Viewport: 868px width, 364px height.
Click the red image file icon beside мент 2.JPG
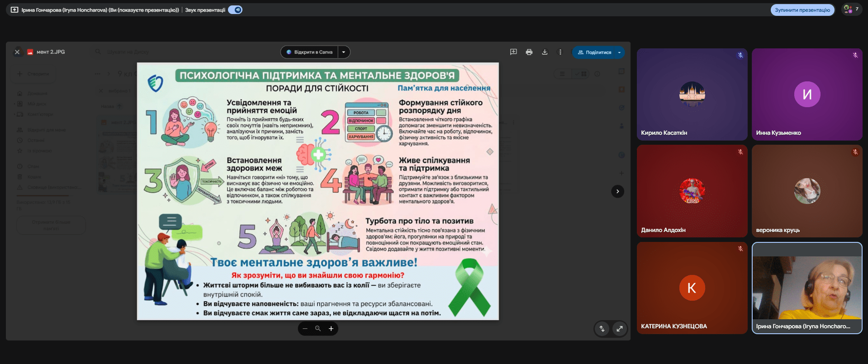pos(30,52)
